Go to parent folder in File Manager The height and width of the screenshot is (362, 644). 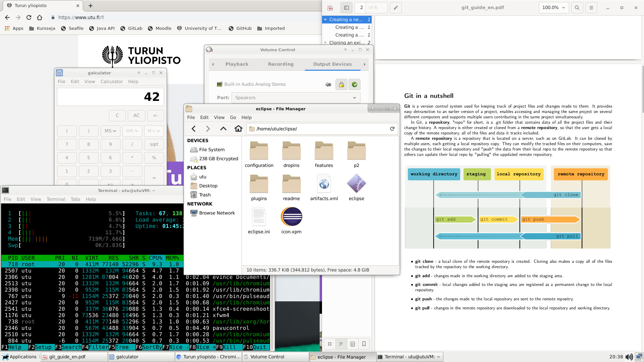pyautogui.click(x=223, y=129)
